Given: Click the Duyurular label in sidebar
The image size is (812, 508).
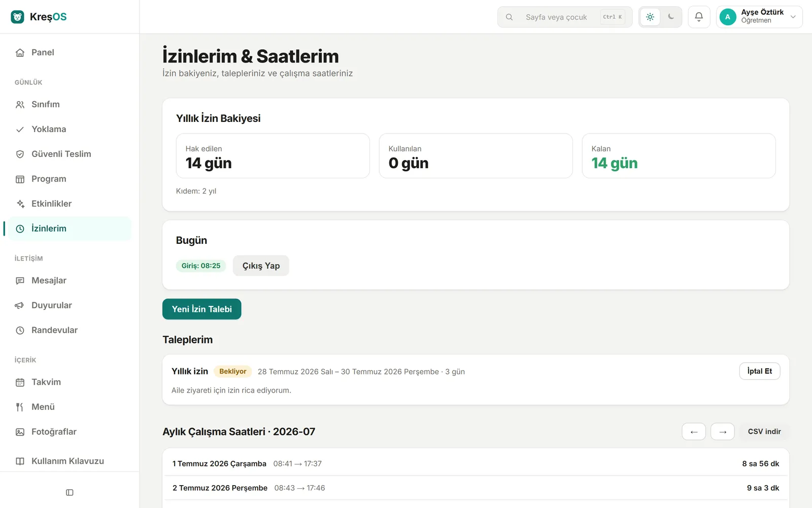Looking at the screenshot, I should coord(52,306).
